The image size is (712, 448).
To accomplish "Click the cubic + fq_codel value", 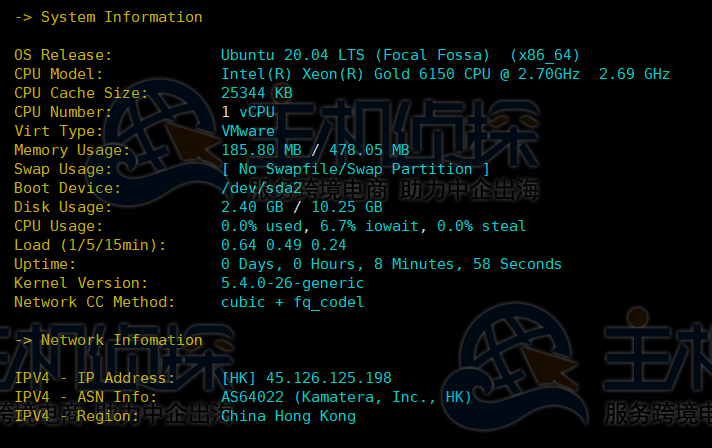I will point(292,302).
